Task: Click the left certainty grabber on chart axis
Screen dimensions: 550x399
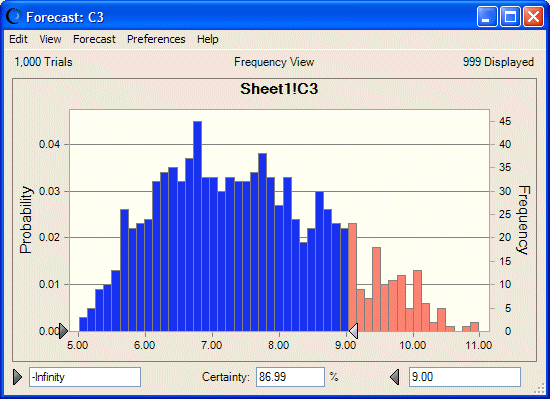Action: (x=63, y=331)
